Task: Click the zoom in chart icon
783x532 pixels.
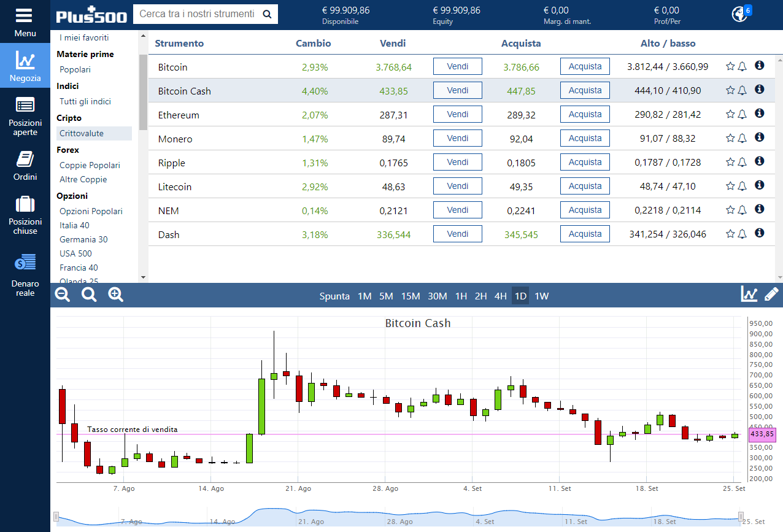Action: pyautogui.click(x=116, y=295)
